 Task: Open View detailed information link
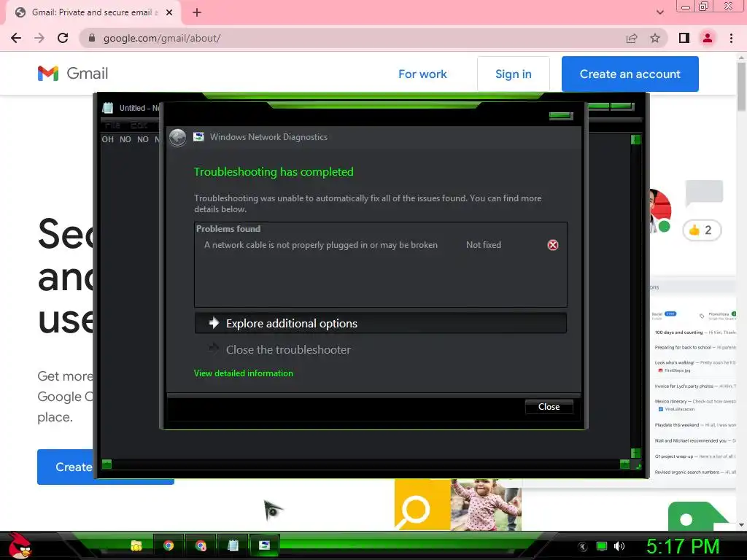pyautogui.click(x=244, y=373)
